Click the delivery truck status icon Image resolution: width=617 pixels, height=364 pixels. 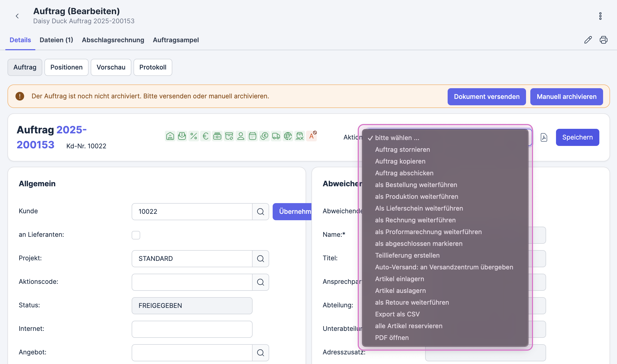(x=276, y=136)
